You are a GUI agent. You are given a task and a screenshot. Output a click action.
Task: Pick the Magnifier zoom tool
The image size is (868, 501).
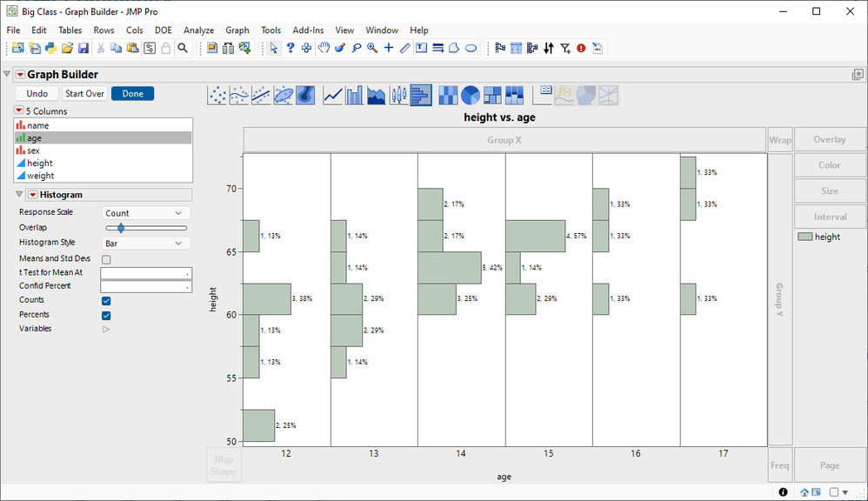[372, 48]
